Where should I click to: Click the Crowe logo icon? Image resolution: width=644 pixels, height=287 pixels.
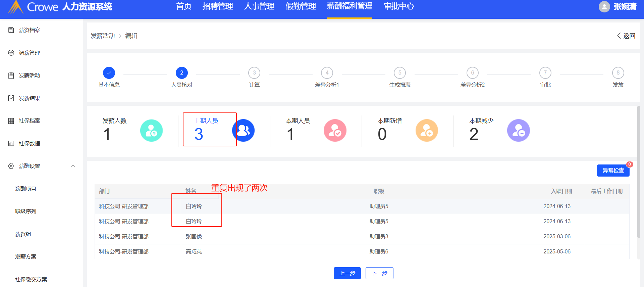point(15,7)
